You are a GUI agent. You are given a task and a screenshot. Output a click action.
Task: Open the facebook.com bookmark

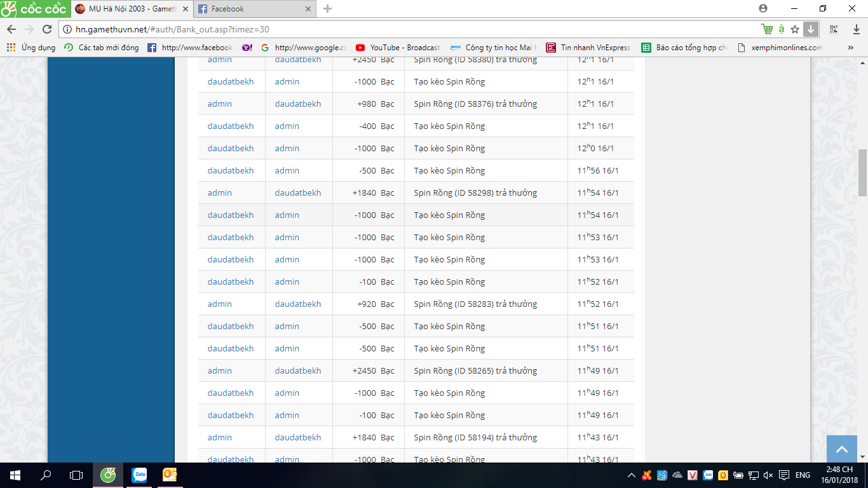click(190, 48)
